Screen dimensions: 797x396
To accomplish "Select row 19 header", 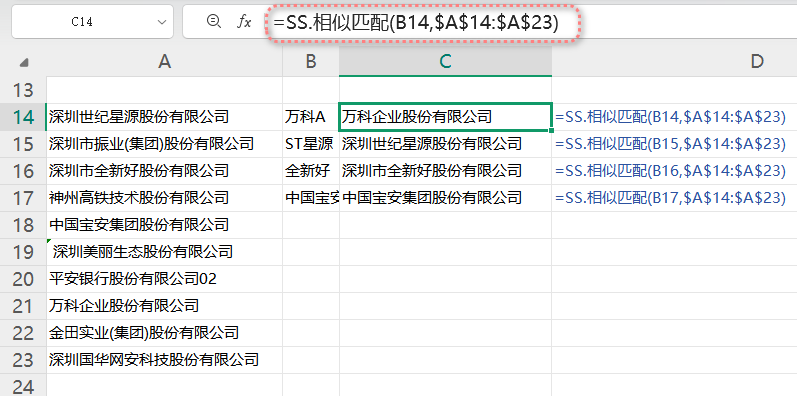I will tap(23, 252).
